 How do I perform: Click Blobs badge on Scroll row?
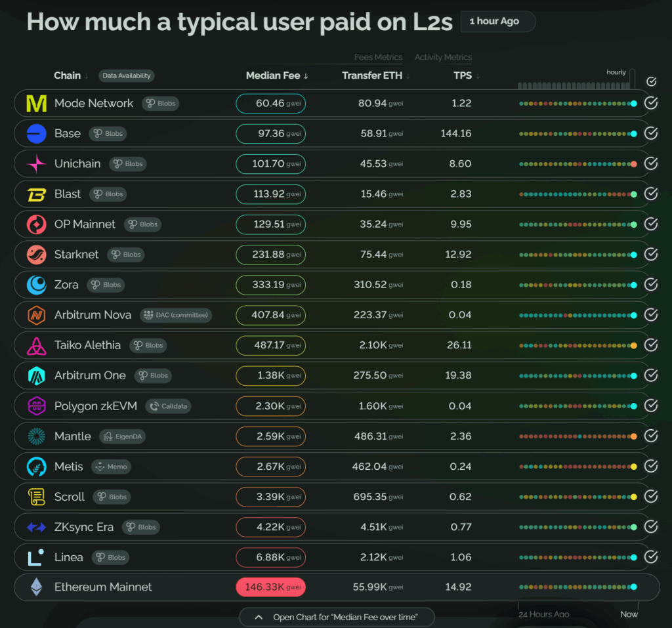coord(112,497)
